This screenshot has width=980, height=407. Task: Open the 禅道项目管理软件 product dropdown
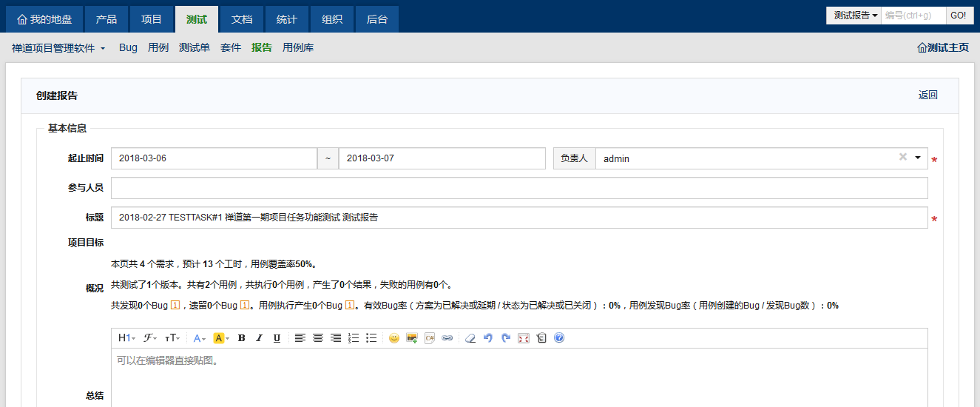tap(58, 47)
